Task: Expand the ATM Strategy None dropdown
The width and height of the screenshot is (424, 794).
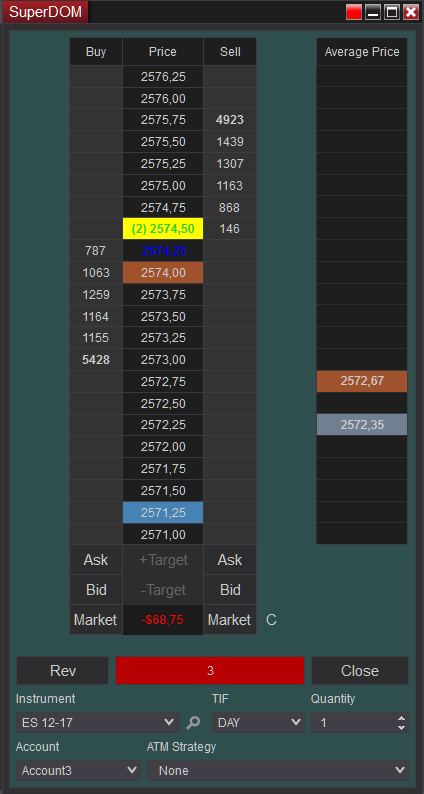Action: 278,771
